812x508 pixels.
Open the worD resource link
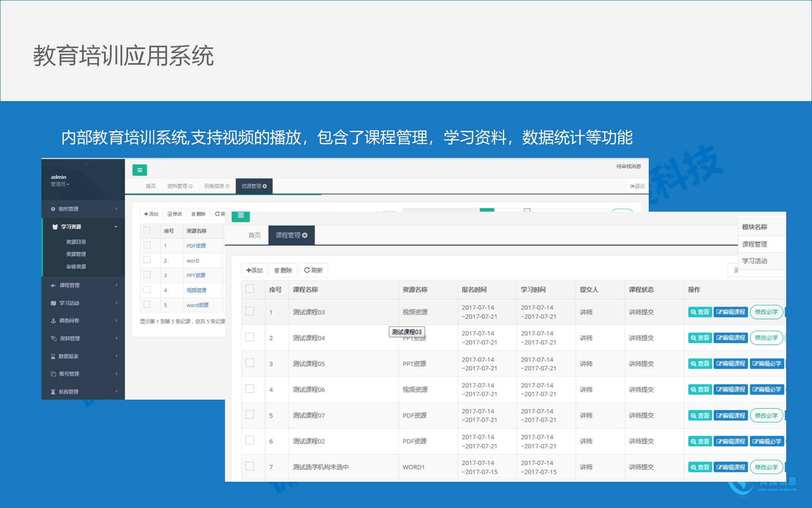click(x=192, y=260)
